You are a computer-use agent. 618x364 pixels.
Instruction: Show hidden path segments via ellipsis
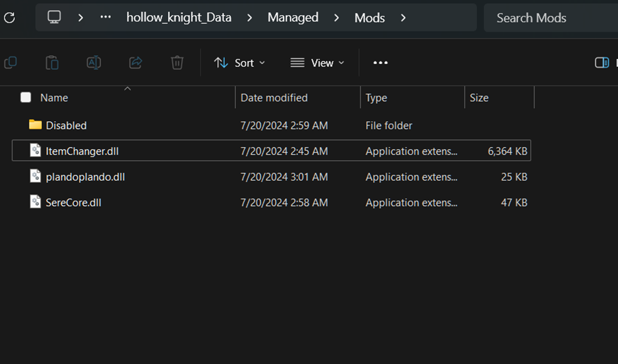pos(106,17)
